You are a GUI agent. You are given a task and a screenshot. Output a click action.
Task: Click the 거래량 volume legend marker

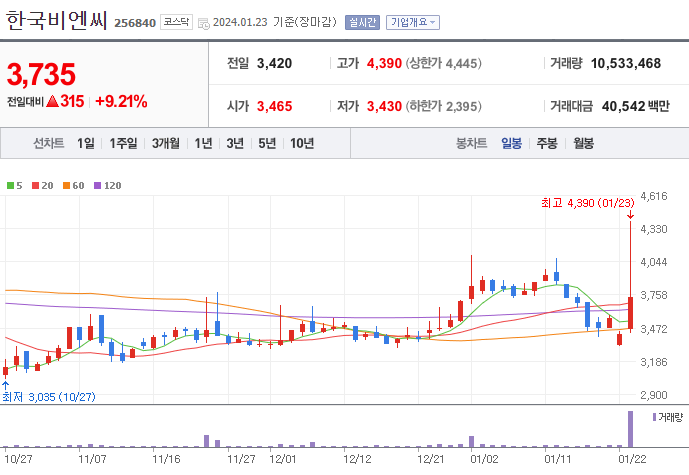pos(654,417)
